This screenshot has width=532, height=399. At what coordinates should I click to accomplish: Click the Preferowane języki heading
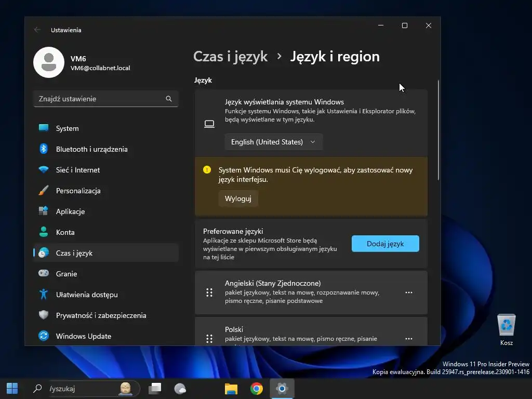click(x=233, y=231)
